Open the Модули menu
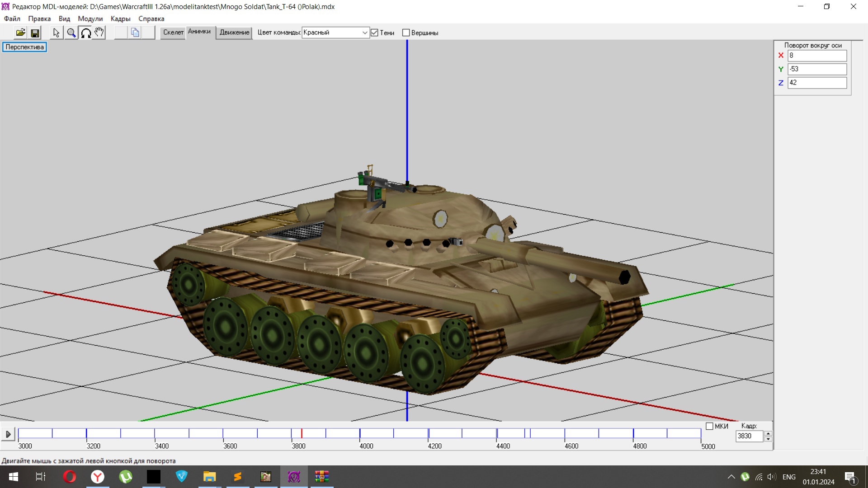 [x=90, y=19]
